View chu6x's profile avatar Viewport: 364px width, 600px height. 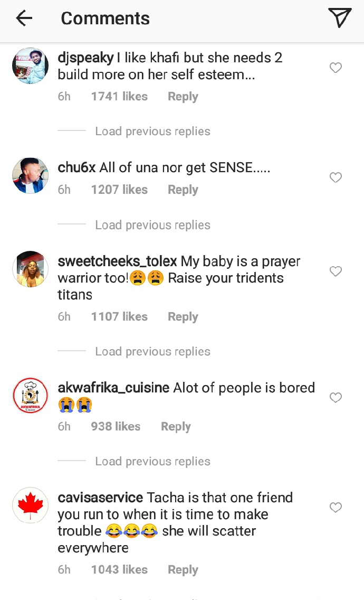31,175
